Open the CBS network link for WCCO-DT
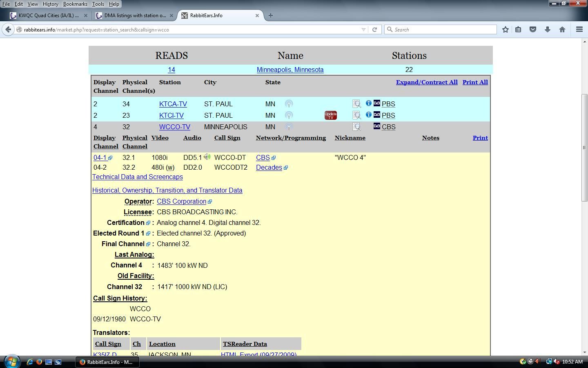 pyautogui.click(x=263, y=158)
